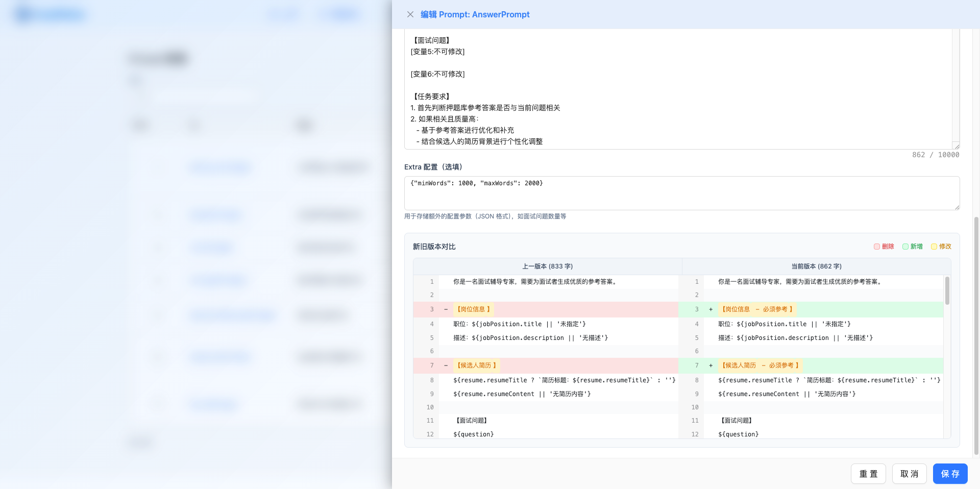This screenshot has width=980, height=489.
Task: Select the 上一版本 (833 字) column header
Action: 547,266
